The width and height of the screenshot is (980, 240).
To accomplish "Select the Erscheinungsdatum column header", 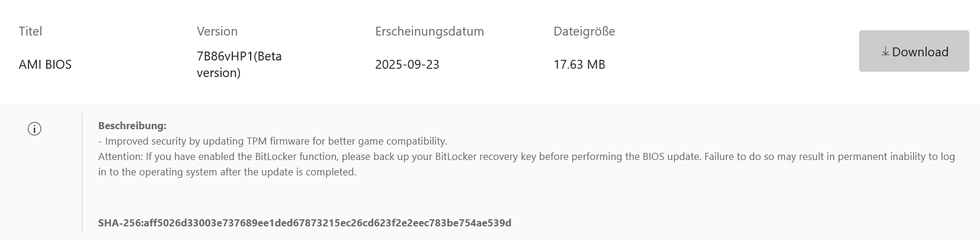I will 429,31.
